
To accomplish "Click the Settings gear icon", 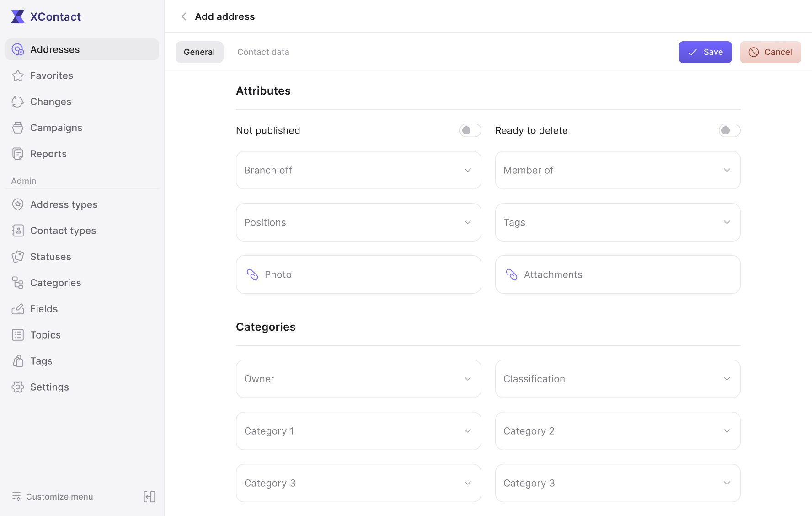I will 18,387.
